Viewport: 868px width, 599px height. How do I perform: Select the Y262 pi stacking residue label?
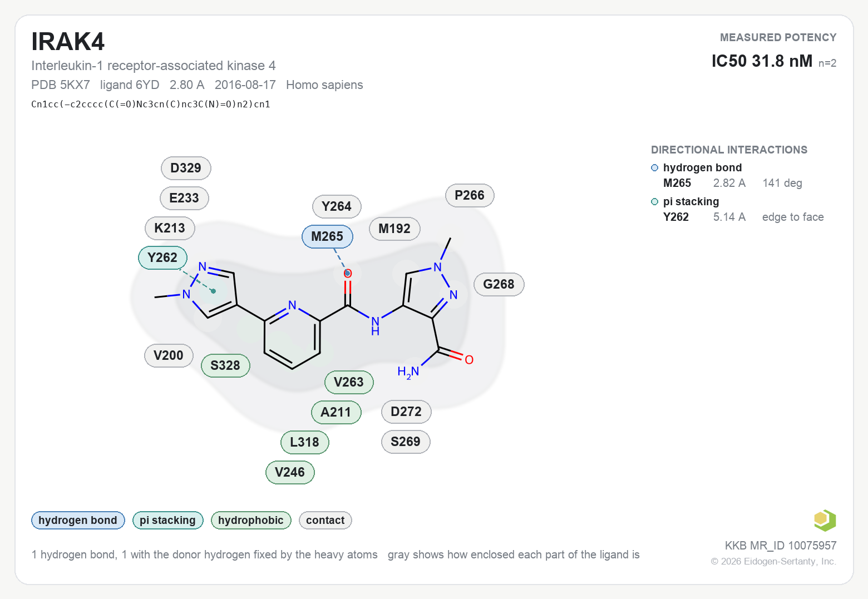[162, 258]
